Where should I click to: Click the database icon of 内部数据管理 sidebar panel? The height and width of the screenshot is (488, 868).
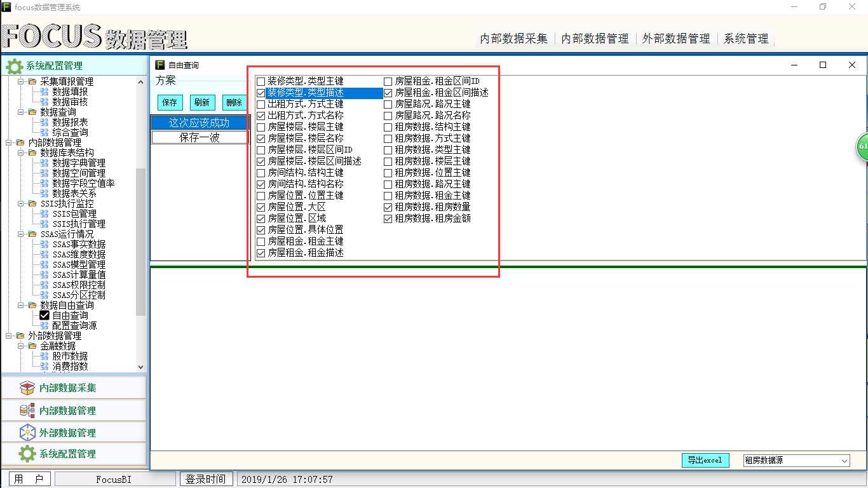click(27, 410)
